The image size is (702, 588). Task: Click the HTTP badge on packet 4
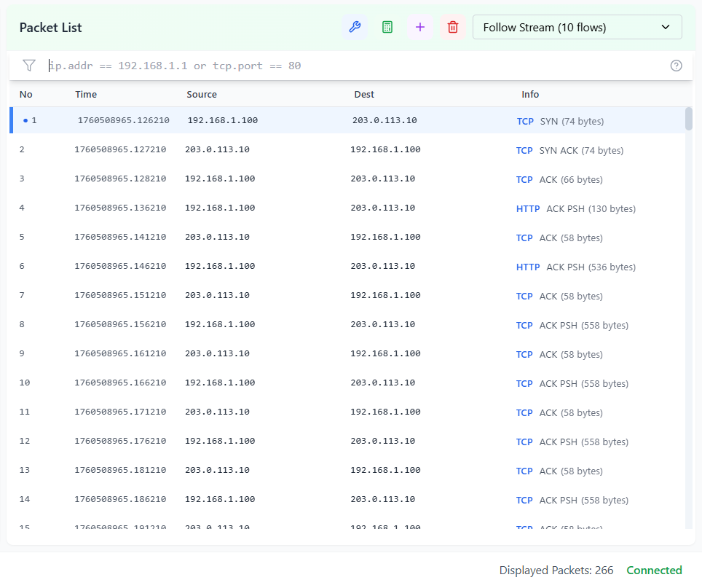tap(528, 208)
